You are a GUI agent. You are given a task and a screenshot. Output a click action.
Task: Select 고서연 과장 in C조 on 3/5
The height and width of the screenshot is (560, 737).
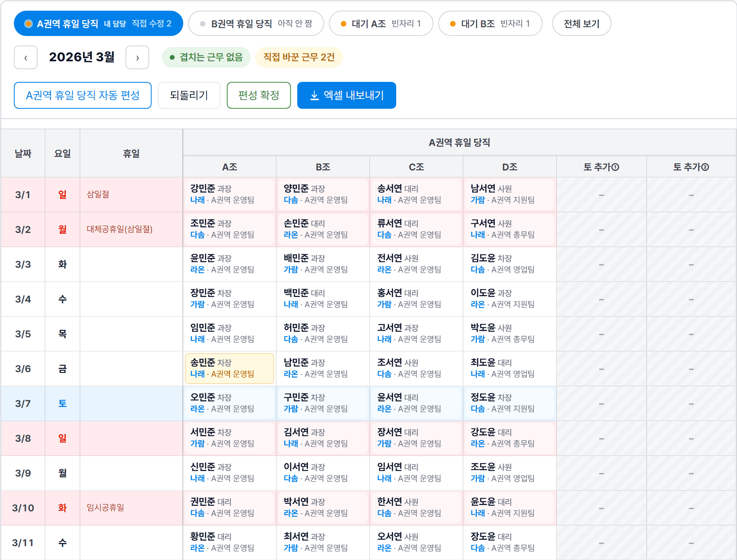[x=416, y=334]
